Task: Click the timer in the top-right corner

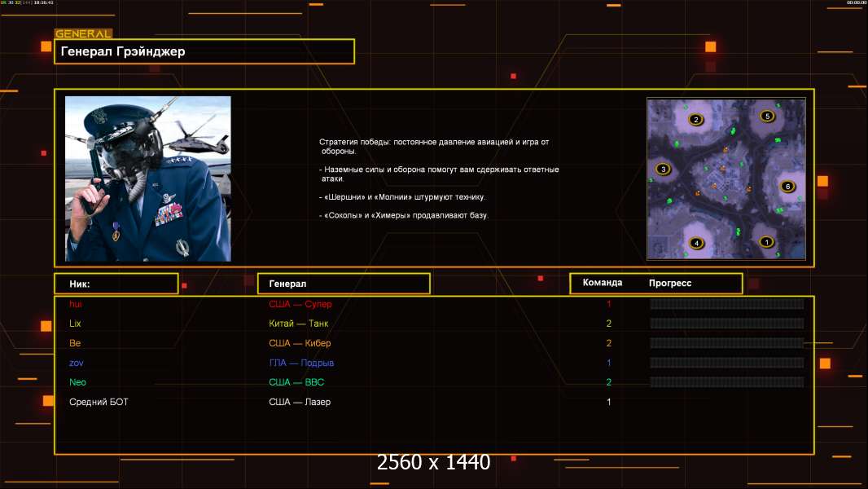Action: 856,3
